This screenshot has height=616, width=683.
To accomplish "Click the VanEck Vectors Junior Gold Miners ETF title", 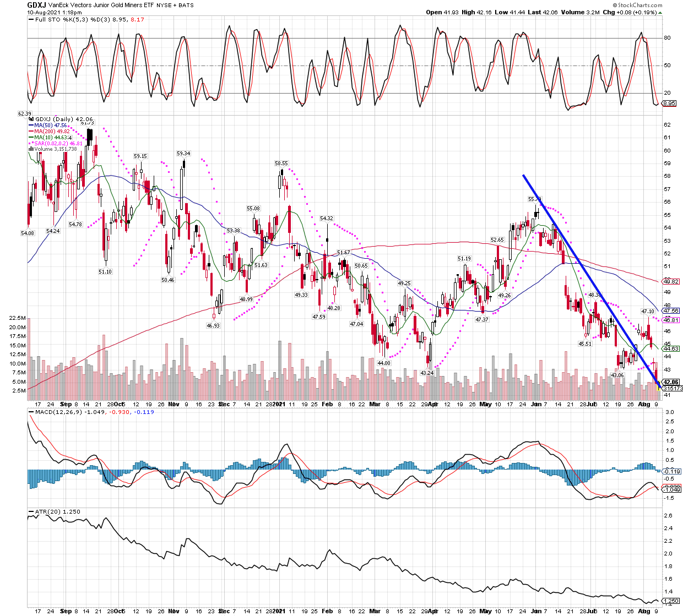I will [101, 5].
